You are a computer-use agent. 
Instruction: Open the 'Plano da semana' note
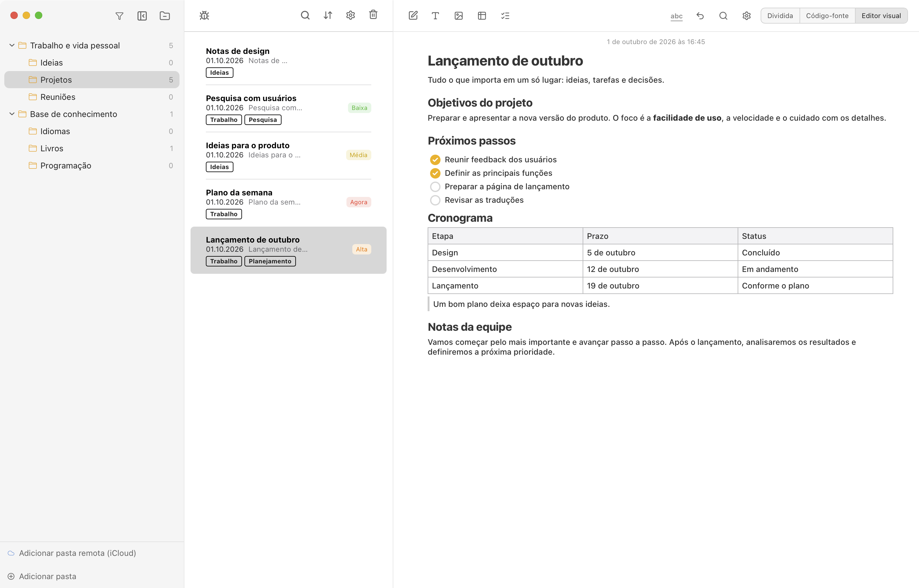pyautogui.click(x=288, y=203)
